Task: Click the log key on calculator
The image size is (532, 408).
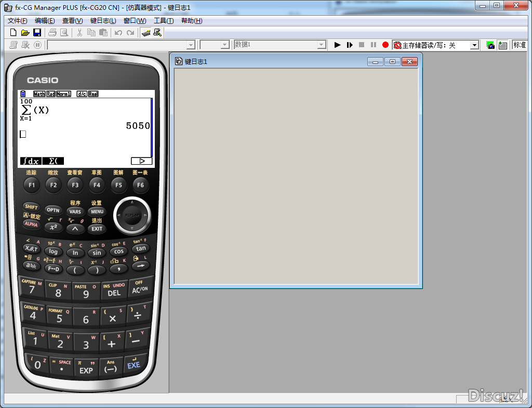Action: tap(54, 251)
